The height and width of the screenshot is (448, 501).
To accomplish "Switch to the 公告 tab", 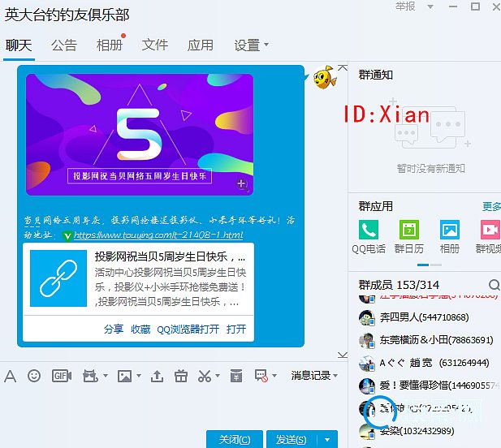I will point(64,45).
